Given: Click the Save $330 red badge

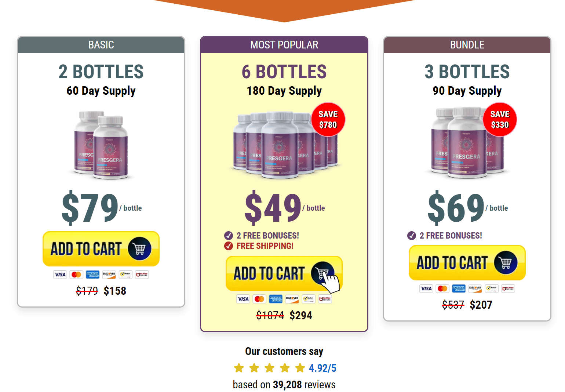Looking at the screenshot, I should [500, 120].
